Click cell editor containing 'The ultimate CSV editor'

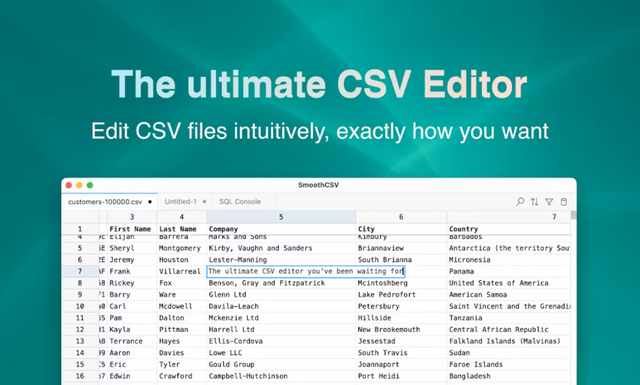[x=306, y=271]
